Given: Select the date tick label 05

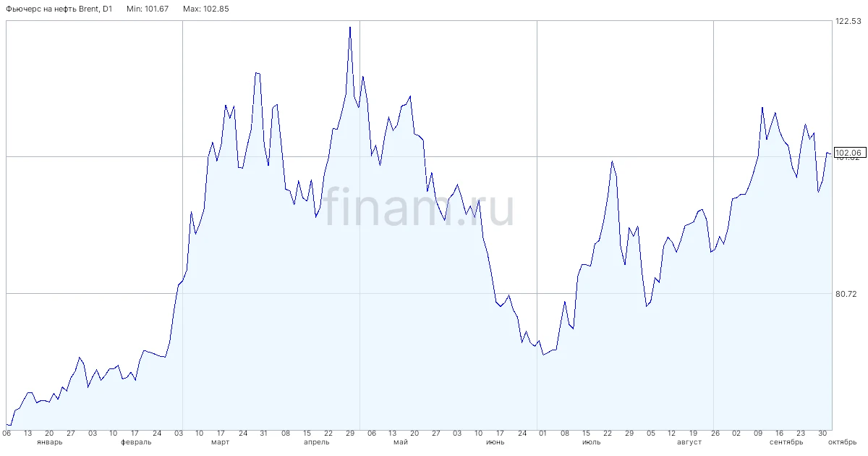Looking at the screenshot, I should pyautogui.click(x=651, y=433).
